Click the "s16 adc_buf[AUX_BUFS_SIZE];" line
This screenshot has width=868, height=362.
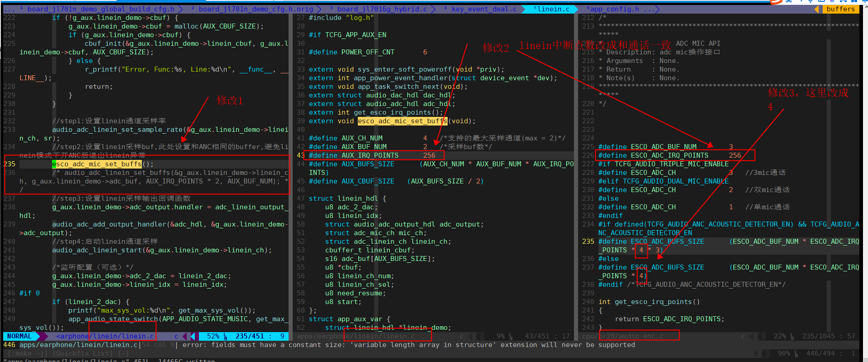click(x=380, y=259)
